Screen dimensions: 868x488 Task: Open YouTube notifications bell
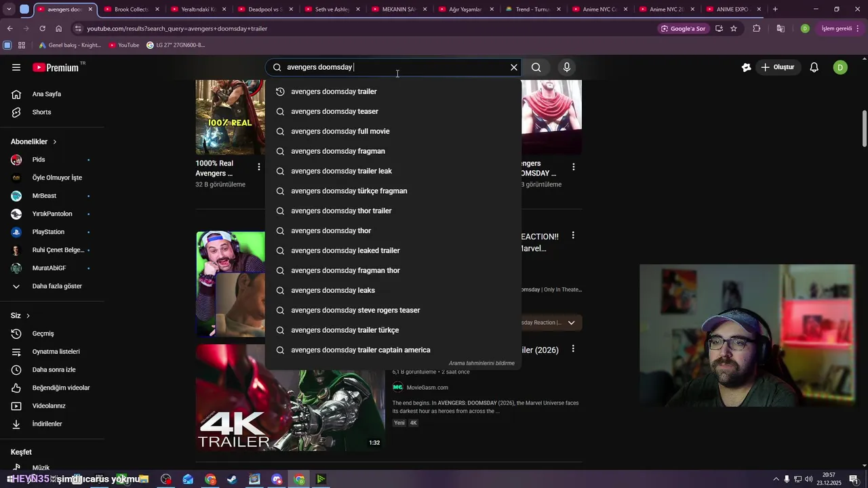coord(814,67)
